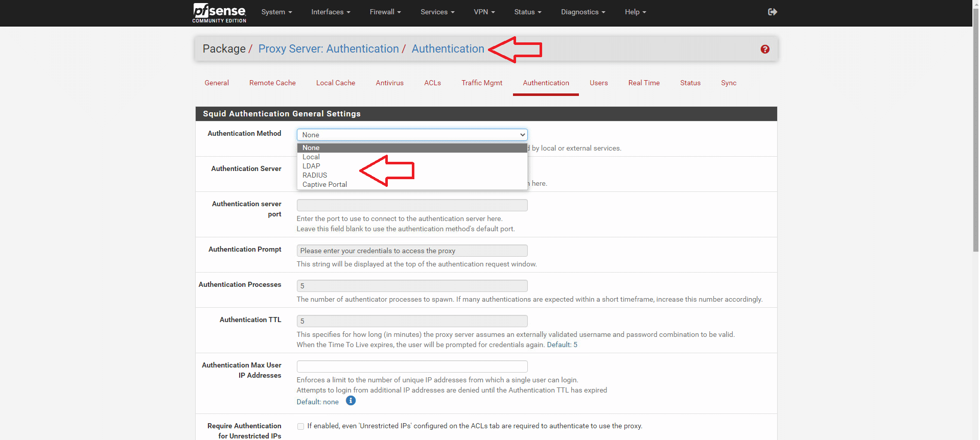
Task: Switch to the General tab
Action: (x=217, y=83)
